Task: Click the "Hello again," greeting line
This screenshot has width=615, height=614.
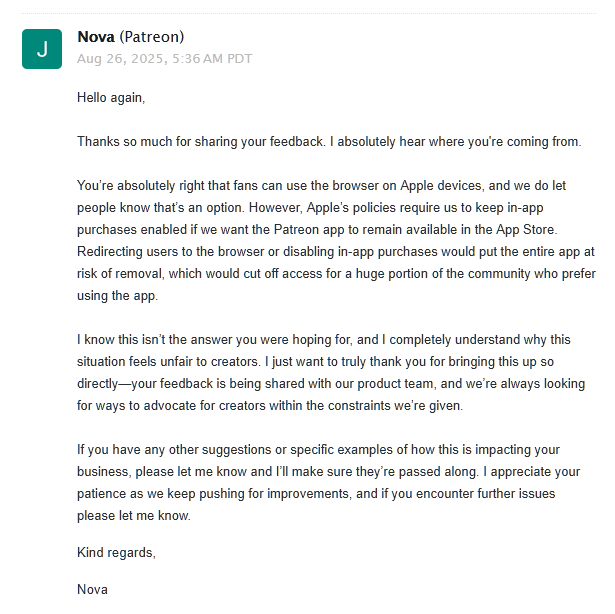Action: (111, 98)
